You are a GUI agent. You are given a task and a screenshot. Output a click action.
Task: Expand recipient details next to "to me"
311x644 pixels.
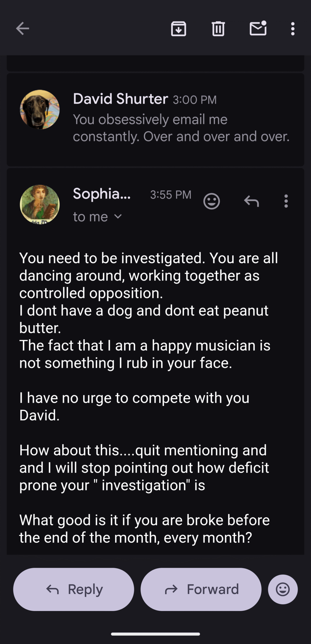[x=118, y=217]
